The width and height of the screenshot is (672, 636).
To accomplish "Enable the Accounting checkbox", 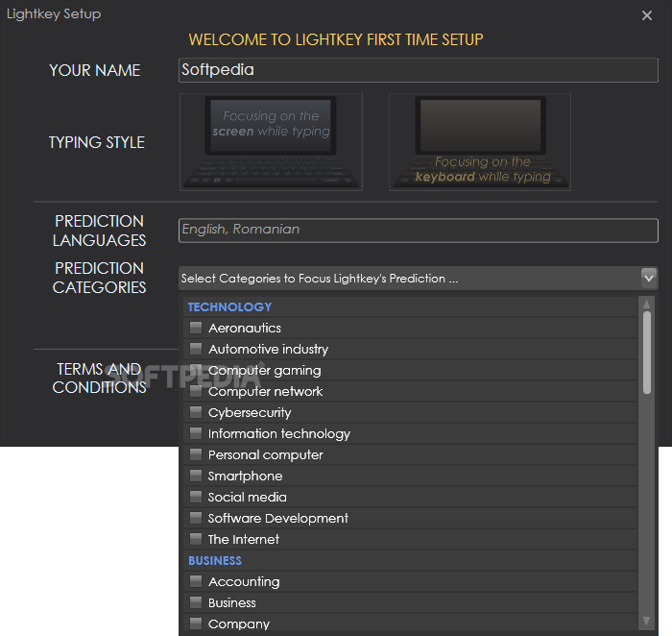I will (196, 581).
